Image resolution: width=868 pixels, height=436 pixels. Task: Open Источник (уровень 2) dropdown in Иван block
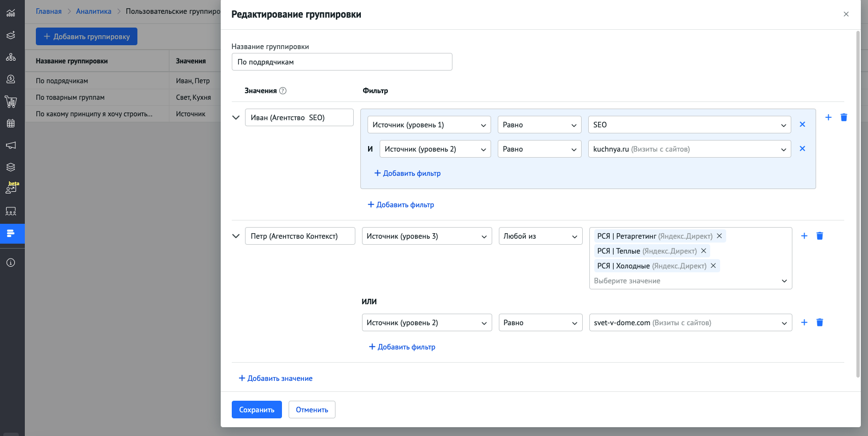(x=435, y=149)
